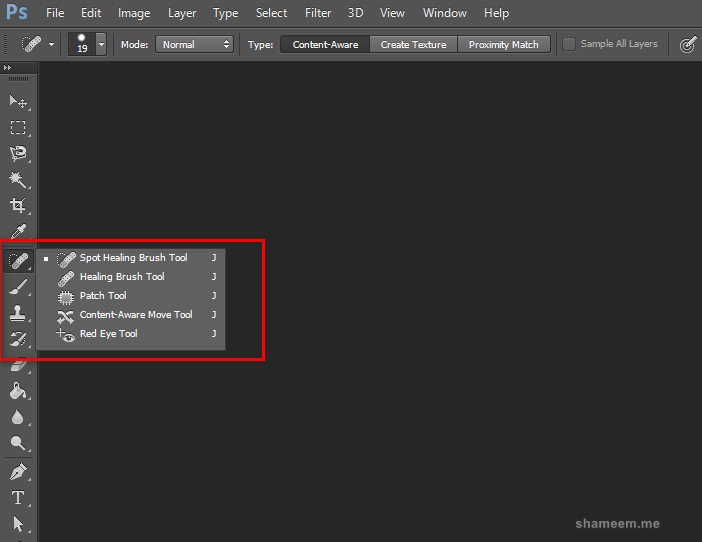
Task: Select Red Eye Tool in the flyout
Action: click(108, 334)
